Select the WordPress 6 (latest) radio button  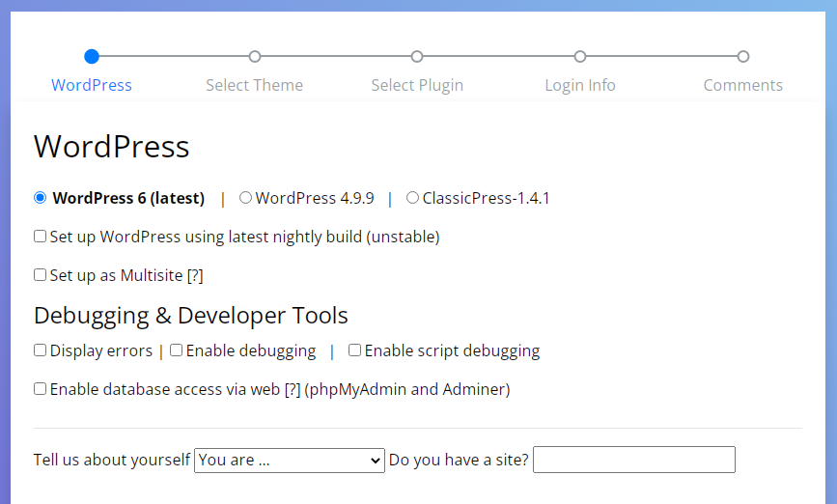coord(40,198)
